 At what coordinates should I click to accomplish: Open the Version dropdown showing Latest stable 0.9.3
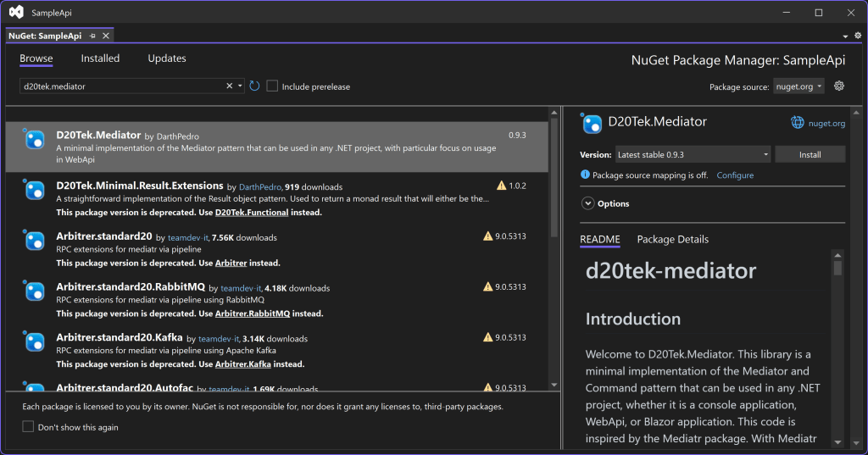(x=692, y=155)
